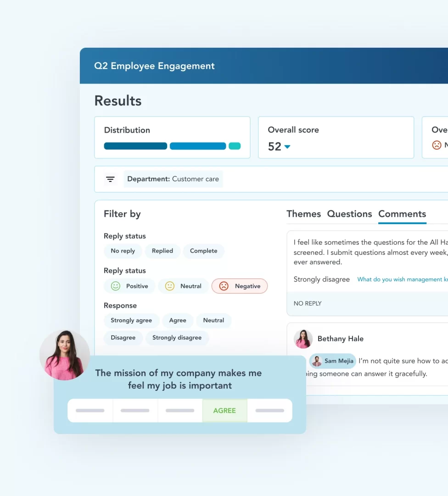Switch to the Questions tab

tap(349, 214)
